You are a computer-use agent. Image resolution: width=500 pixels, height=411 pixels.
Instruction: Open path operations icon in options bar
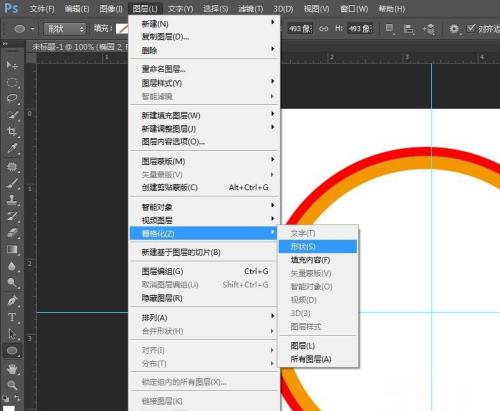tap(389, 29)
